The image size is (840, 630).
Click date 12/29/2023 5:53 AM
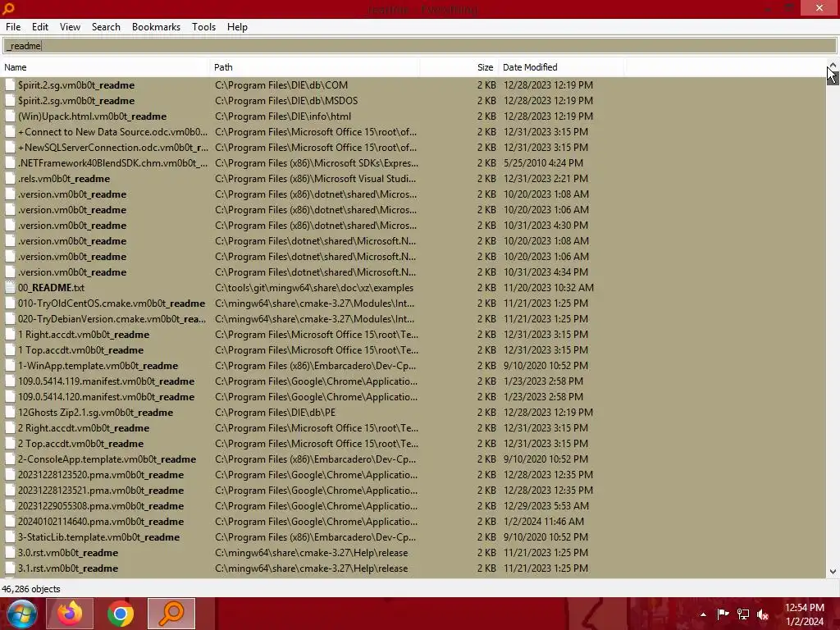[x=546, y=505]
